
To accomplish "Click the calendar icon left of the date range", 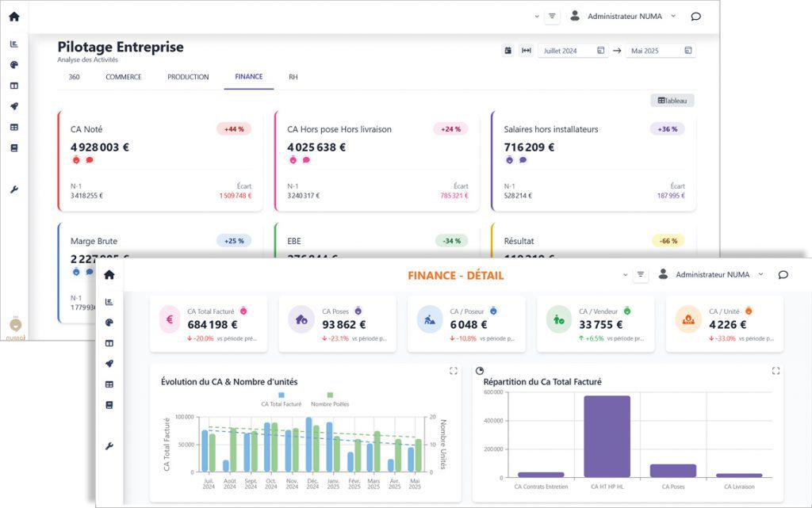I will [508, 51].
